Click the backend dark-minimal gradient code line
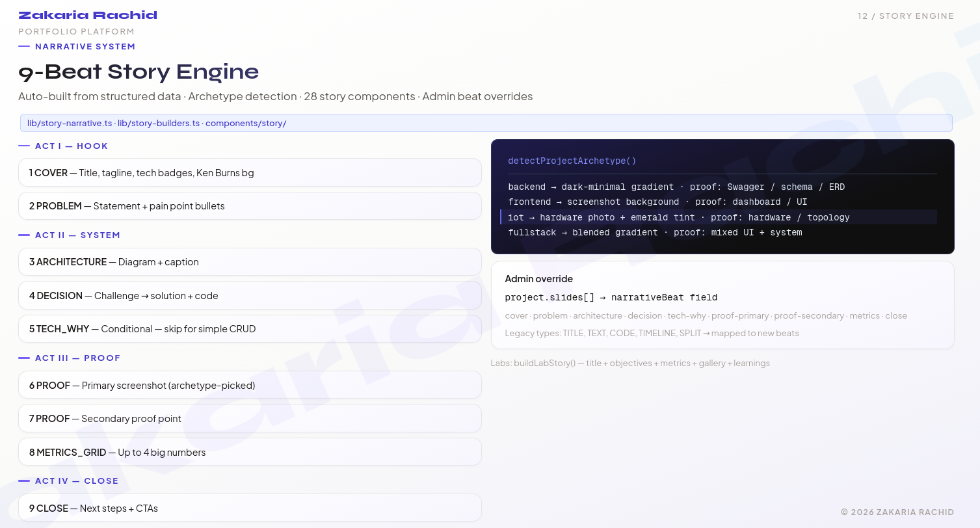Screen dimensions: 980x528 coord(676,187)
